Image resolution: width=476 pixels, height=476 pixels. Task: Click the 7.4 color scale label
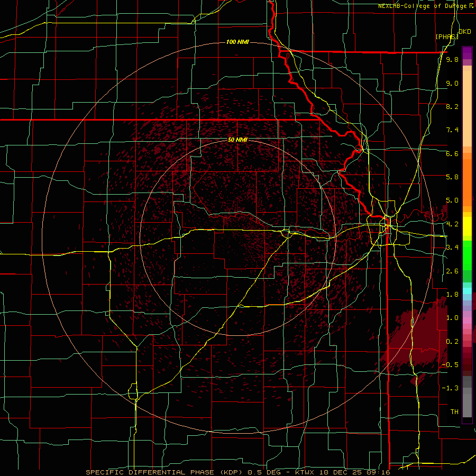pyautogui.click(x=452, y=130)
